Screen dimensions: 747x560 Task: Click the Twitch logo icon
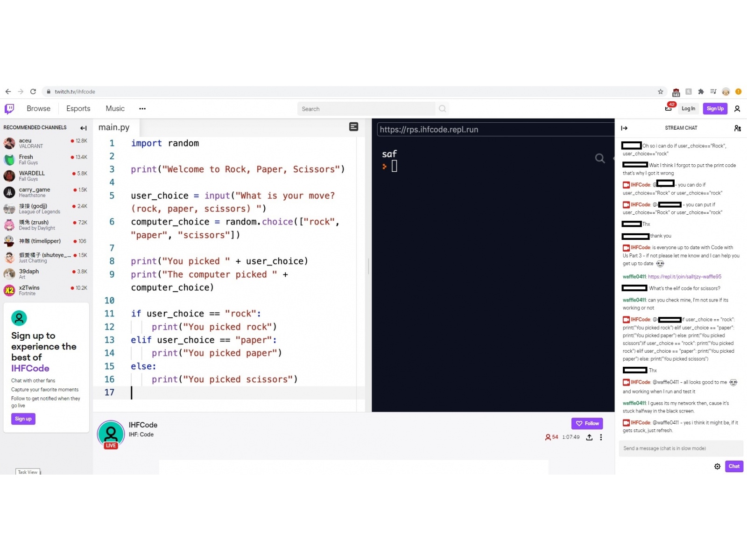[9, 108]
